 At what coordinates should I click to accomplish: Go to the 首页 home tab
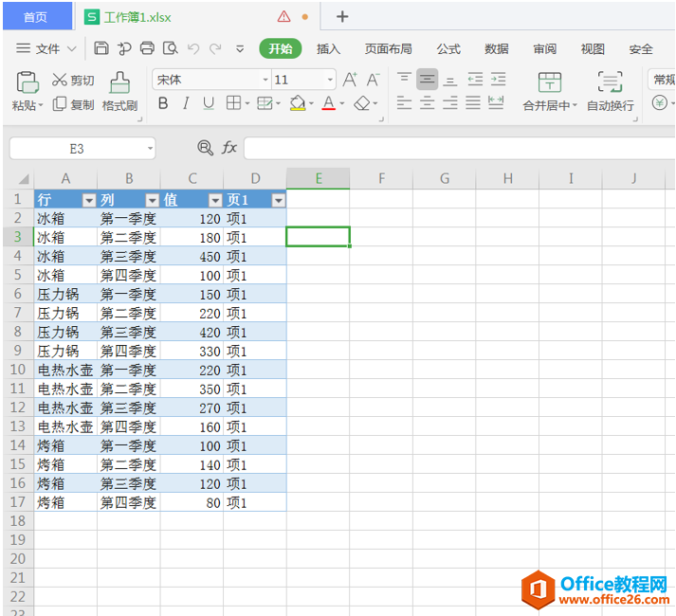[37, 16]
